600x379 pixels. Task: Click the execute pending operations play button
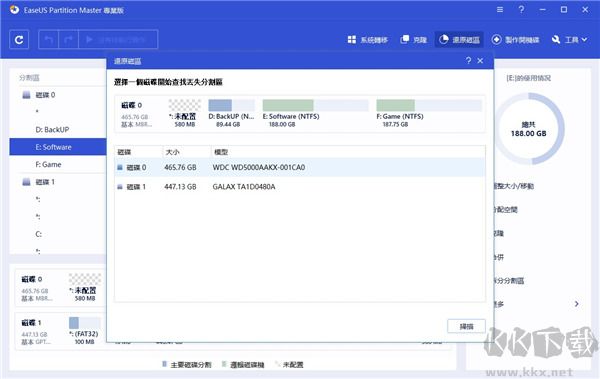pos(118,39)
